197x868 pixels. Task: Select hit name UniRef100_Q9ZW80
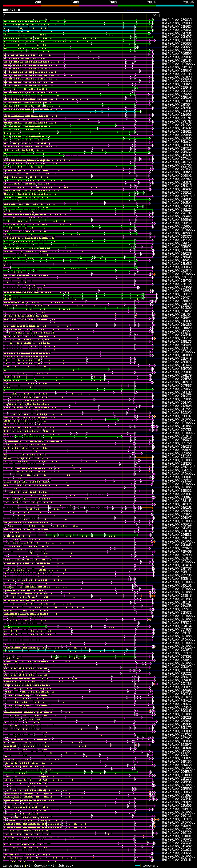click(x=177, y=139)
